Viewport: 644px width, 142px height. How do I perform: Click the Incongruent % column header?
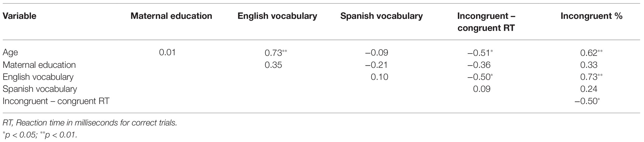tap(592, 16)
